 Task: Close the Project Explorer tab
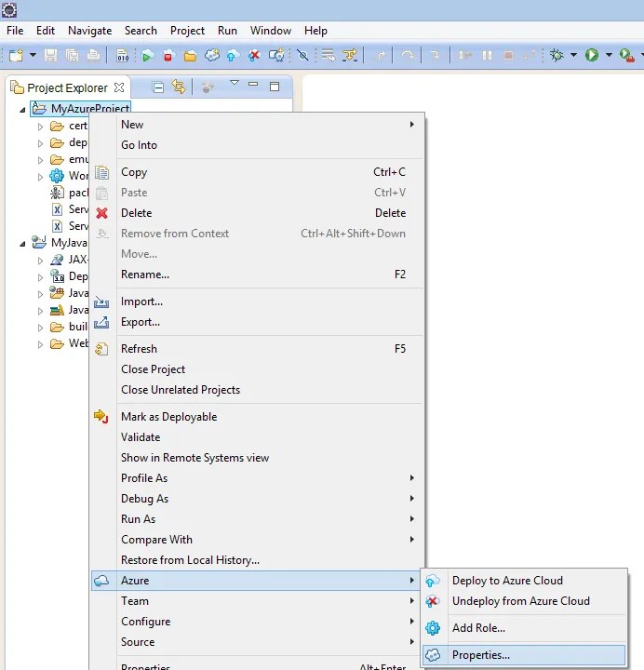119,87
